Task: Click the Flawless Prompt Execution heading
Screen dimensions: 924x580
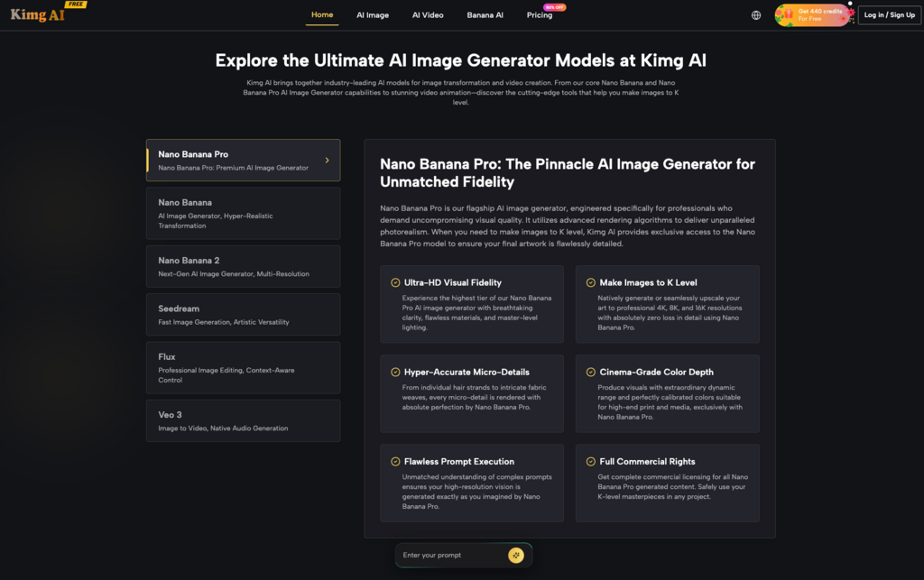Action: [459, 462]
